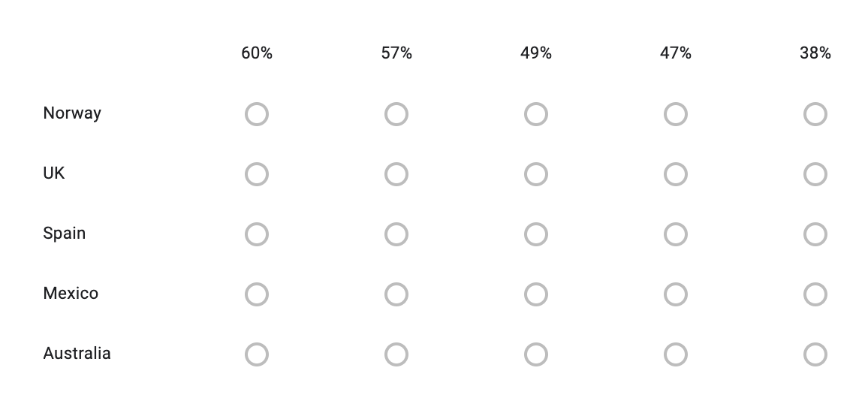868x395 pixels.
Task: Click the 49% column header
Action: click(536, 53)
